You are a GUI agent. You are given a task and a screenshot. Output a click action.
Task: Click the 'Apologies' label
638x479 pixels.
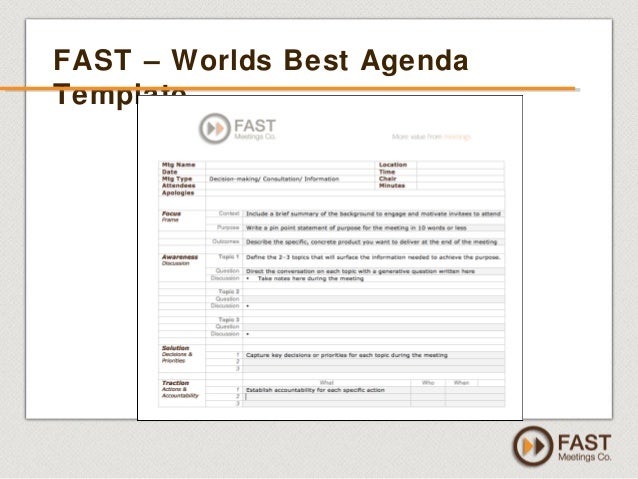click(178, 193)
